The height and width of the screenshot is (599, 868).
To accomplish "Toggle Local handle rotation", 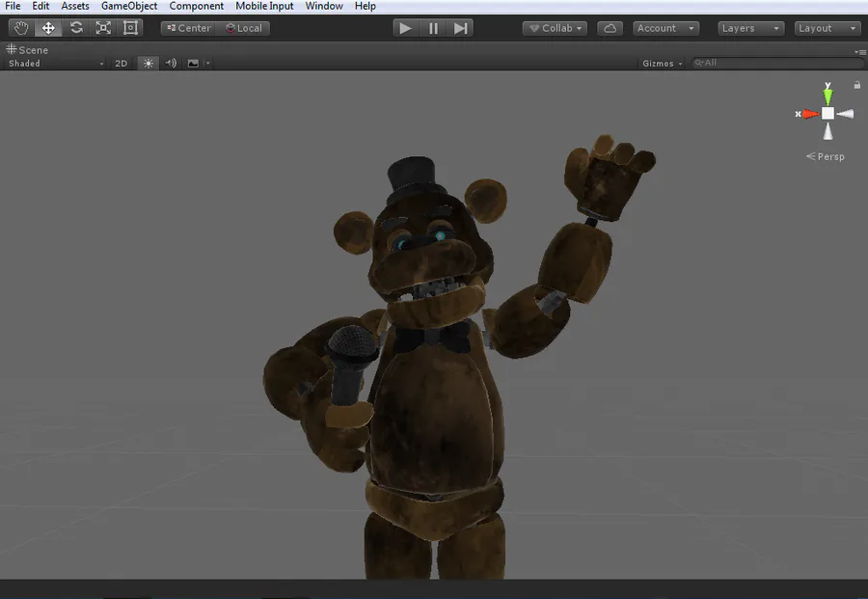I will coord(244,28).
